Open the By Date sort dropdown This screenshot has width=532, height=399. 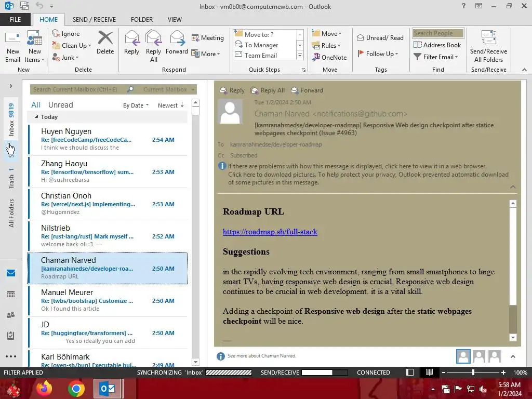(136, 105)
